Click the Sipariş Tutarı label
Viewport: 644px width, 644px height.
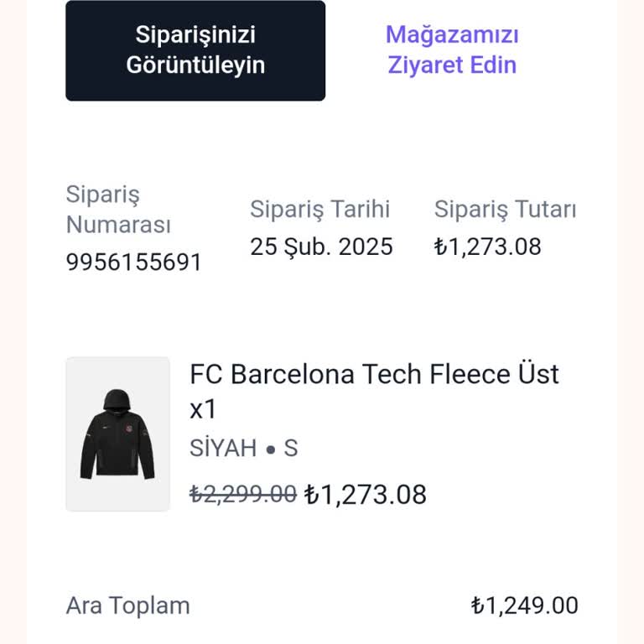coord(505,210)
